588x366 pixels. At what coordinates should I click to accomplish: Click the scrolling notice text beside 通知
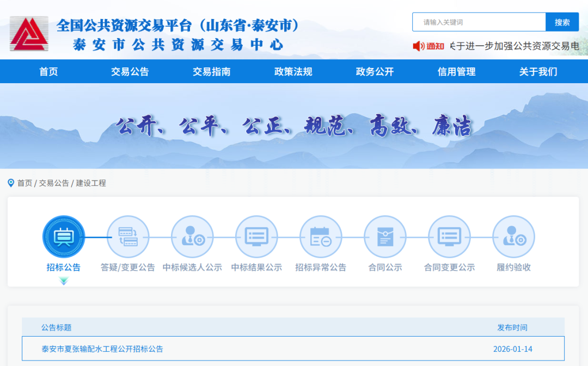[x=514, y=46]
